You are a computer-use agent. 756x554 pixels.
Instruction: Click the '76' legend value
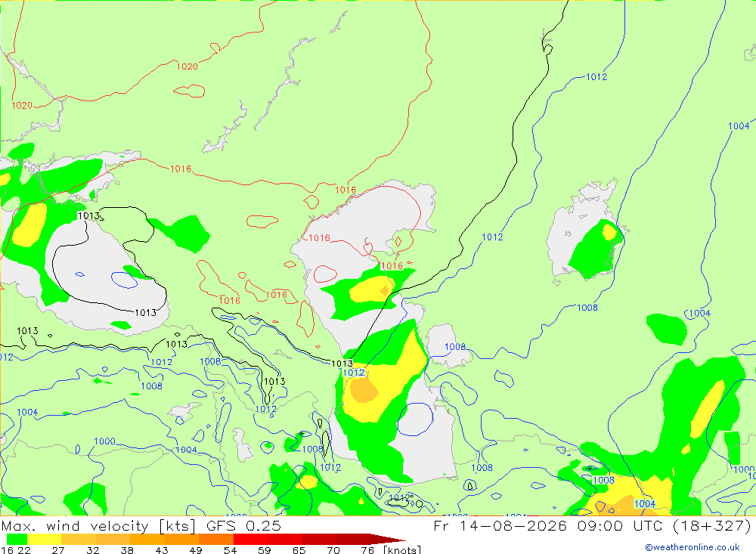point(367,550)
